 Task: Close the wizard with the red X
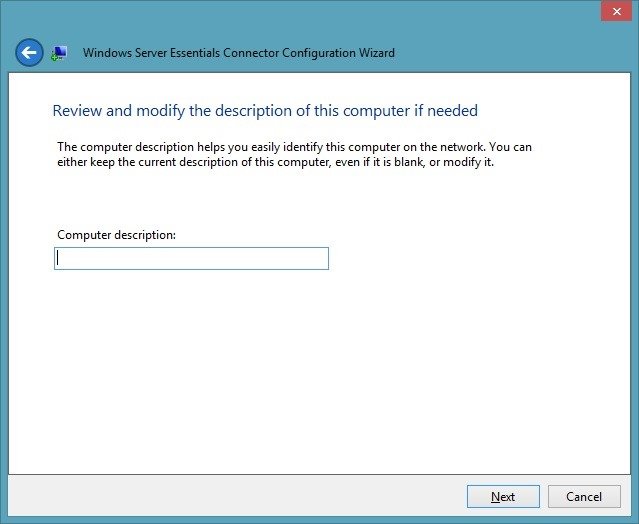click(617, 11)
